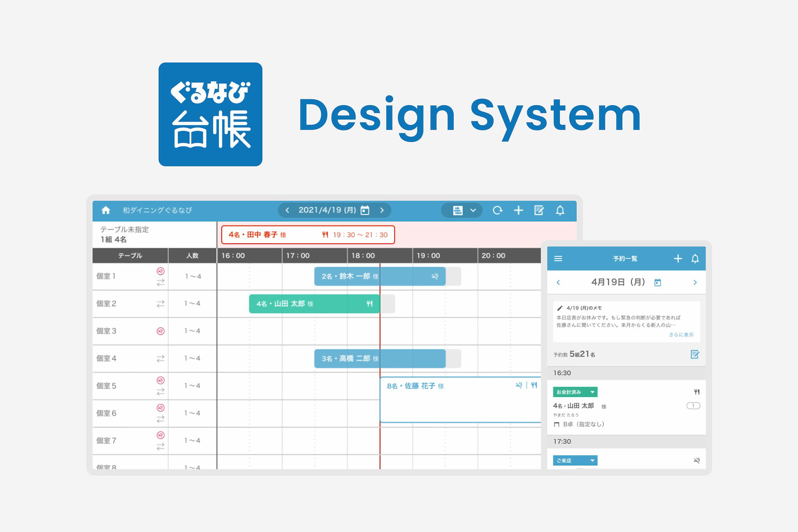Open unassigned reservation 田中 春子

pyautogui.click(x=308, y=235)
